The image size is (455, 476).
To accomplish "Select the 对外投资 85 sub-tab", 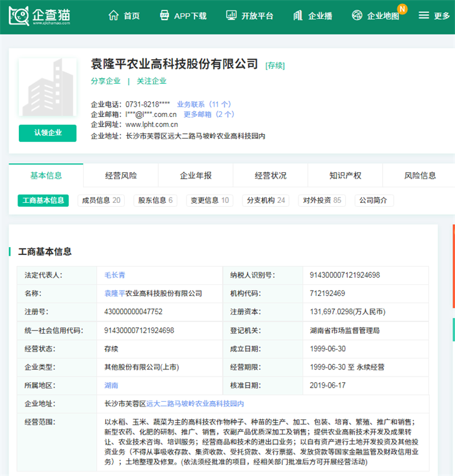I will (x=322, y=200).
